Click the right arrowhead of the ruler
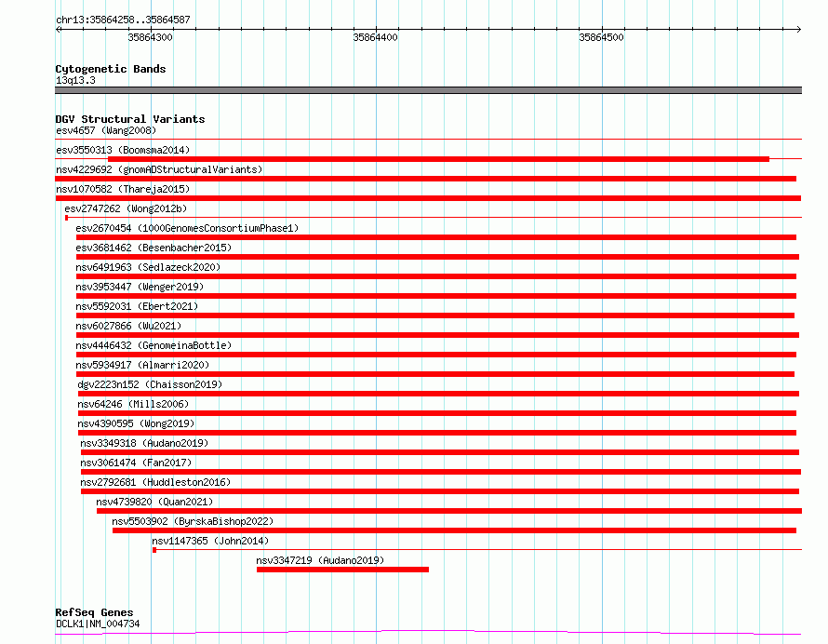Screen dimensions: 828x644 click(x=798, y=29)
